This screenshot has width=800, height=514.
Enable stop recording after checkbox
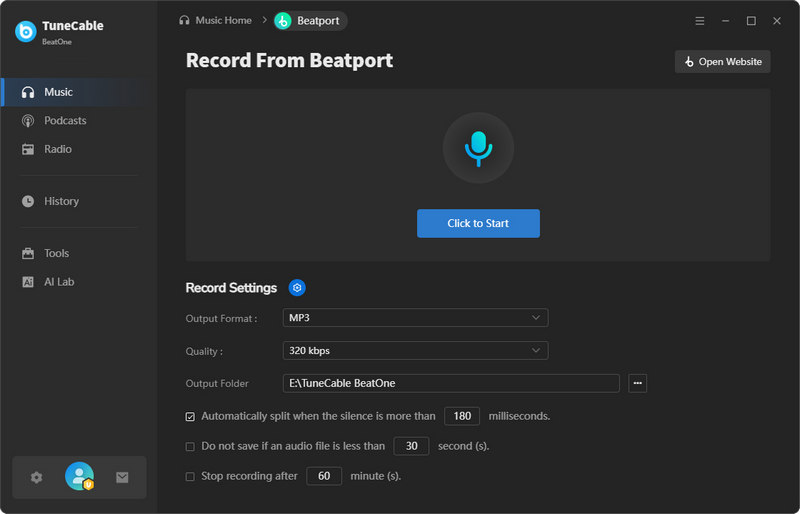(x=190, y=476)
